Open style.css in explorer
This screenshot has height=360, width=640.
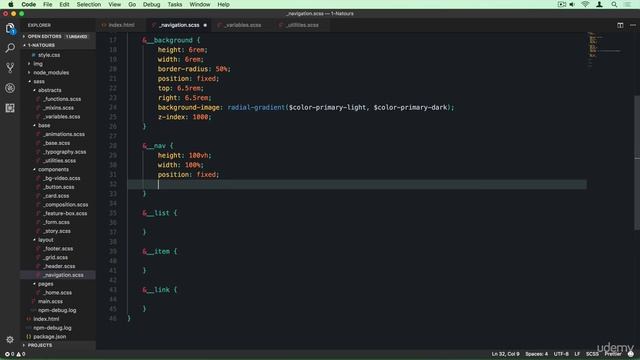click(49, 55)
